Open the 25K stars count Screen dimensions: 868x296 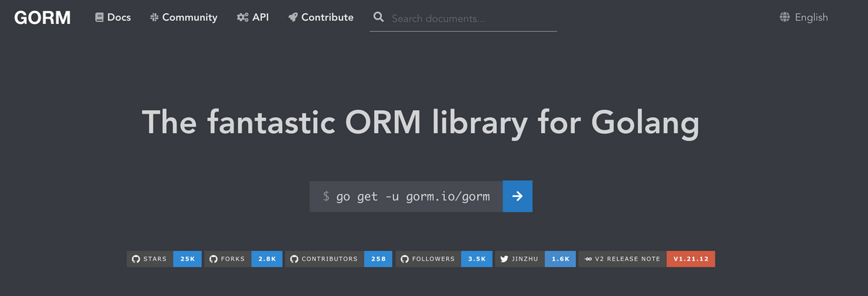[x=187, y=259]
